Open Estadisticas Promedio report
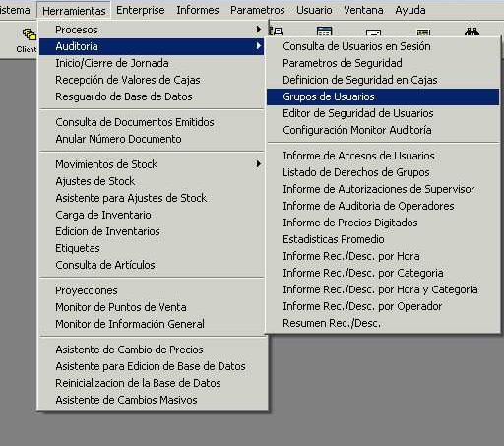 pyautogui.click(x=383, y=239)
